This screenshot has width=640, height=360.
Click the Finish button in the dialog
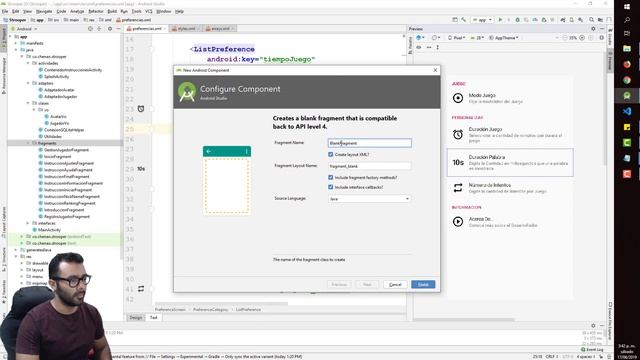[423, 284]
